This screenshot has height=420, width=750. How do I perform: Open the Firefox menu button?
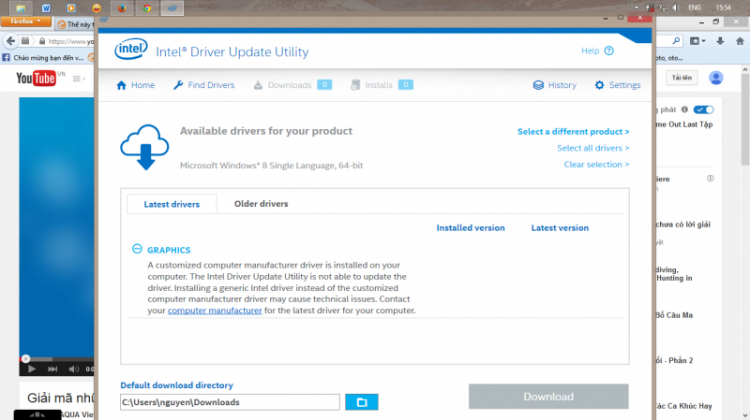(x=26, y=22)
